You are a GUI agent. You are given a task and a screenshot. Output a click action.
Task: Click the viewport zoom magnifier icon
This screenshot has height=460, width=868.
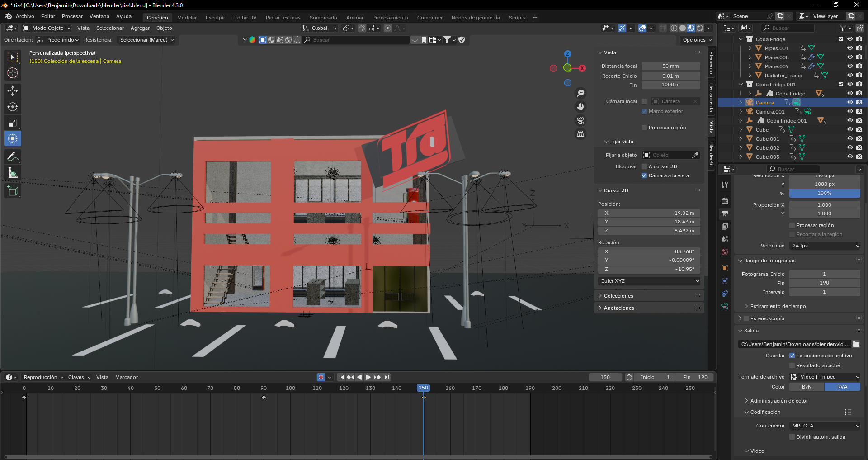click(x=580, y=93)
